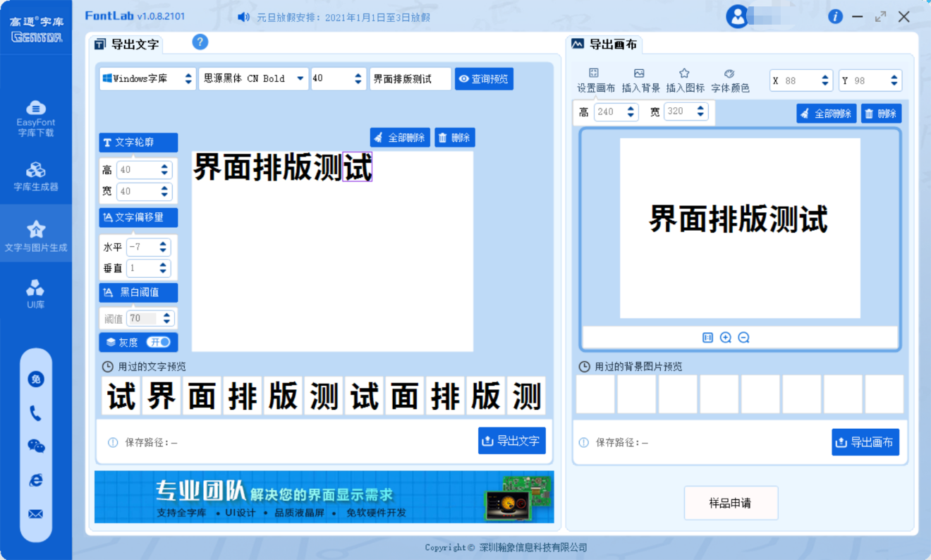931x560 pixels.
Task: Expand the 思源黑体 CN Bold font dropdown
Action: pyautogui.click(x=253, y=79)
